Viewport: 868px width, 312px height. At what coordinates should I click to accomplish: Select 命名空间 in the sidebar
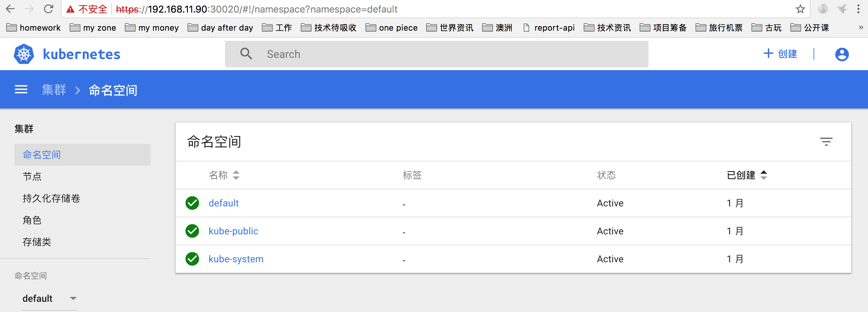click(x=83, y=155)
